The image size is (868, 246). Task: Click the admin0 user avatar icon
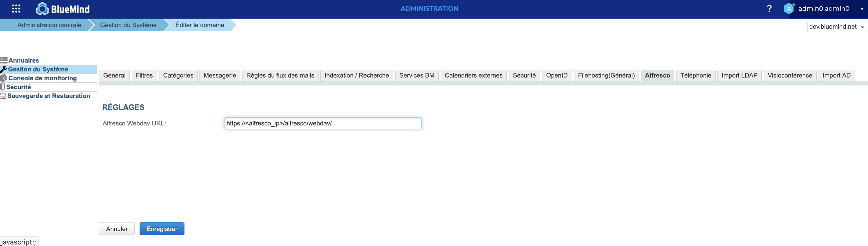click(x=789, y=9)
